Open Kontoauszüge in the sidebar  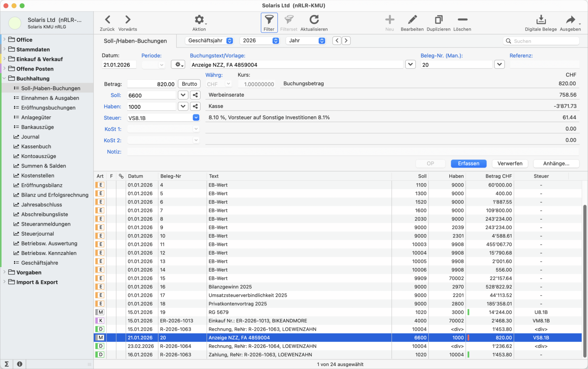[x=38, y=156]
